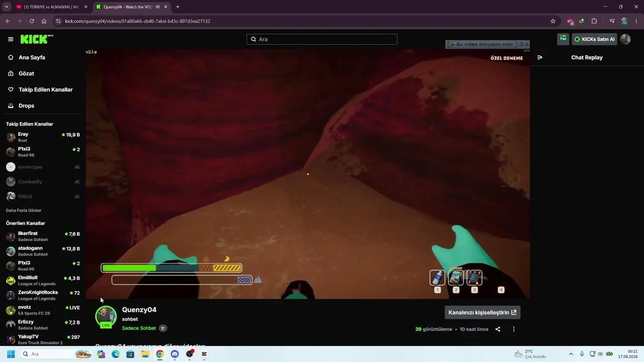Close the video download bar

[x=527, y=44]
